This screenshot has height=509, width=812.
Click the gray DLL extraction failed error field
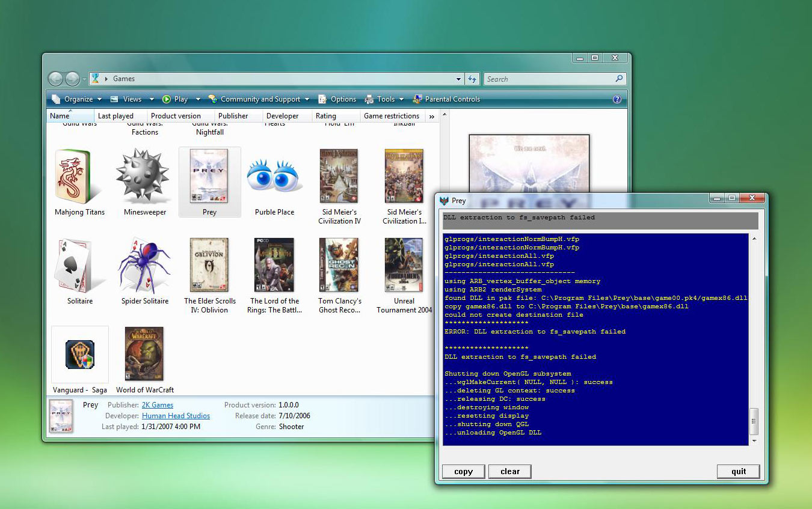[x=600, y=220]
